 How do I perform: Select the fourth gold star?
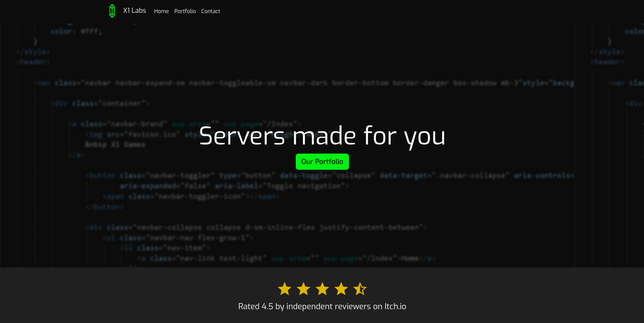pyautogui.click(x=341, y=289)
